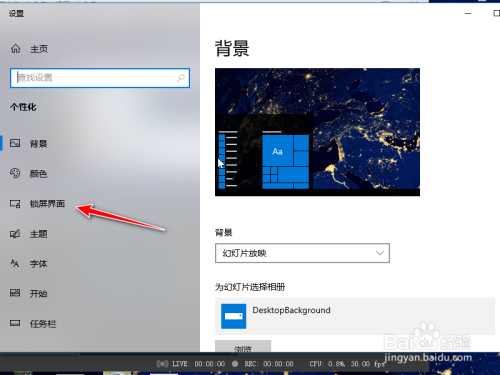Select the DesktopBackground album entry
Image resolution: width=500 pixels, height=375 pixels.
(x=355, y=316)
